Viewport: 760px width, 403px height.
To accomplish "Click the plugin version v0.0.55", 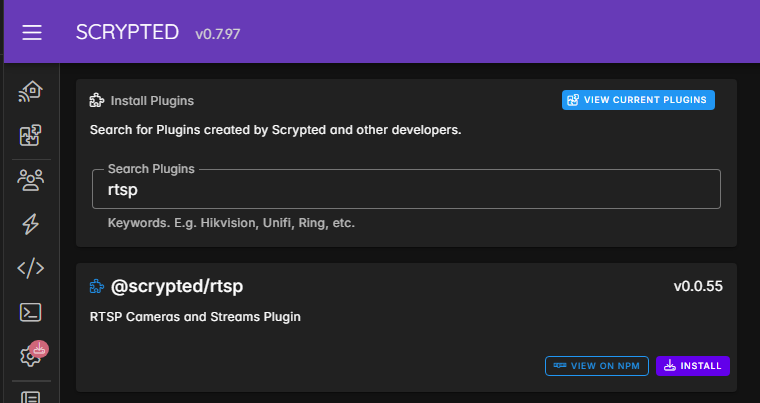I will click(x=698, y=287).
